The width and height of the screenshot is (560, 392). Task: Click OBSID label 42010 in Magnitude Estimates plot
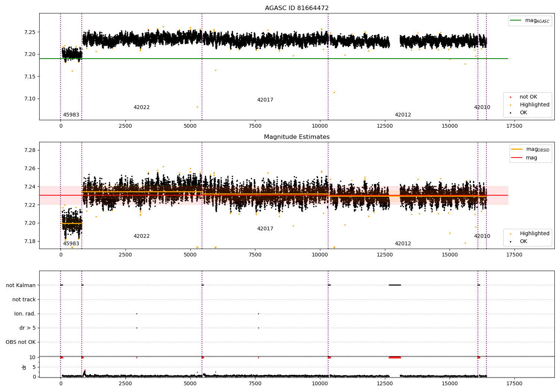[482, 236]
